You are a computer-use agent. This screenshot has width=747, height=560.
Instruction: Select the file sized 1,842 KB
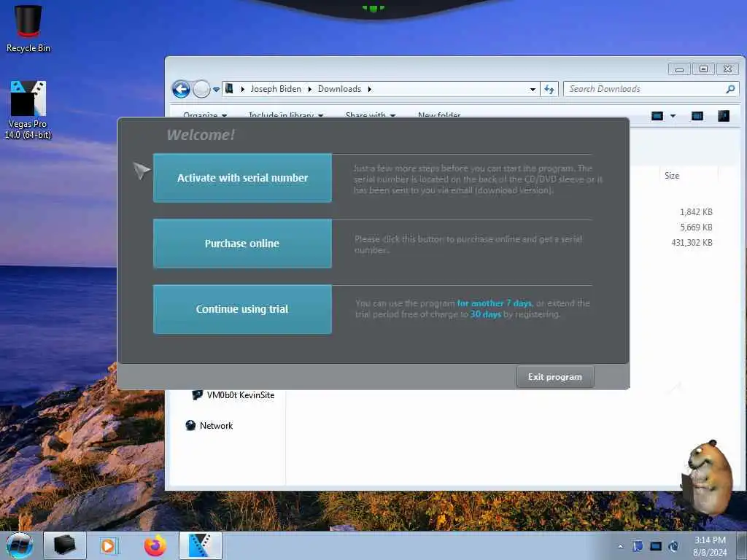(696, 212)
